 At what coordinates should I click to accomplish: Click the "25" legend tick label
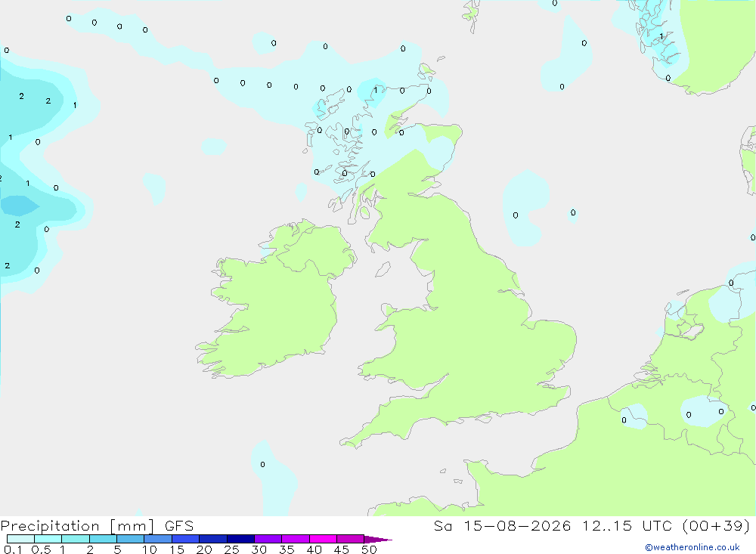(231, 549)
